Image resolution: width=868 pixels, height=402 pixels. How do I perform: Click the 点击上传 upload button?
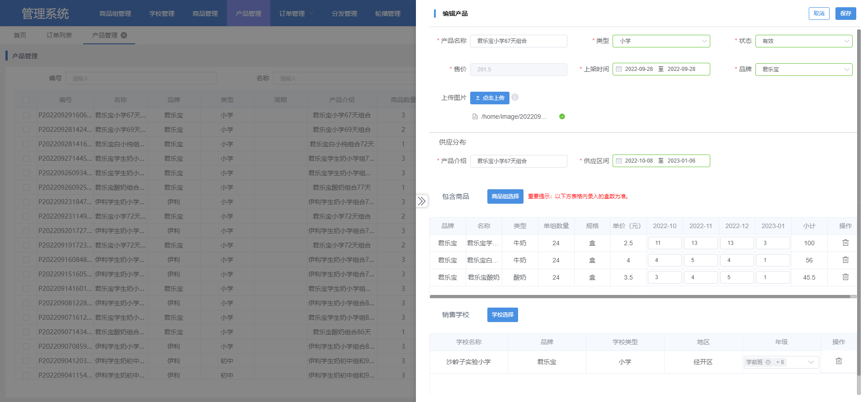point(490,98)
